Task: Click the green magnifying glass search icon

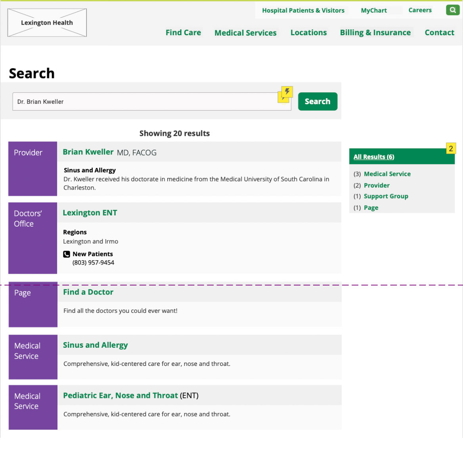Action: point(452,10)
